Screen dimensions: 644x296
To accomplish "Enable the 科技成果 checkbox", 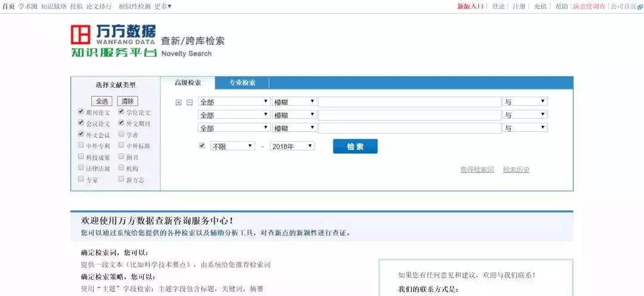I will click(81, 156).
